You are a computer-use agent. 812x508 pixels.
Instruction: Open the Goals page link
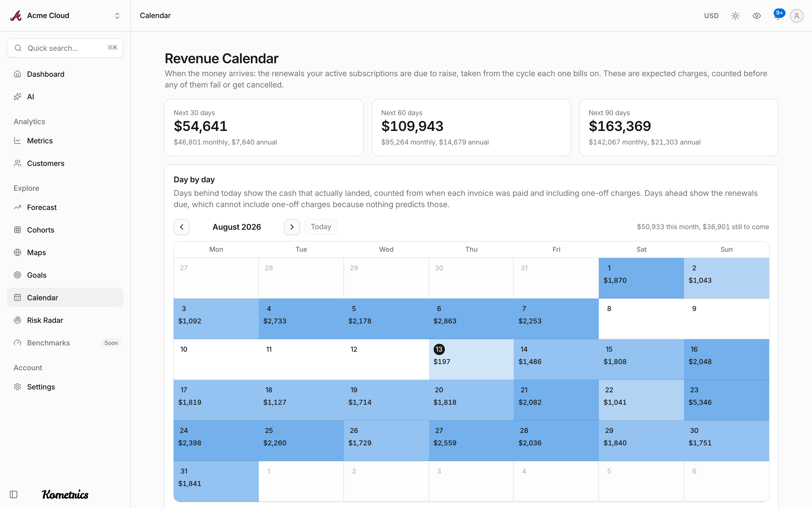coord(65,275)
